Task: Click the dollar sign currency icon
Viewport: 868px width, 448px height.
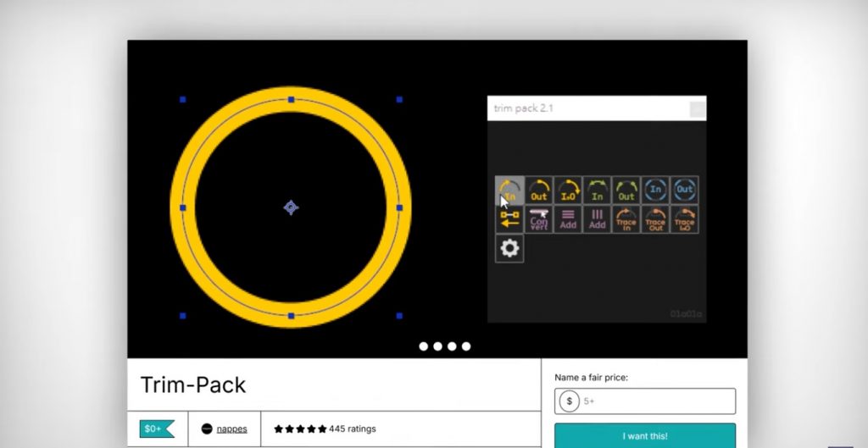Action: (569, 401)
